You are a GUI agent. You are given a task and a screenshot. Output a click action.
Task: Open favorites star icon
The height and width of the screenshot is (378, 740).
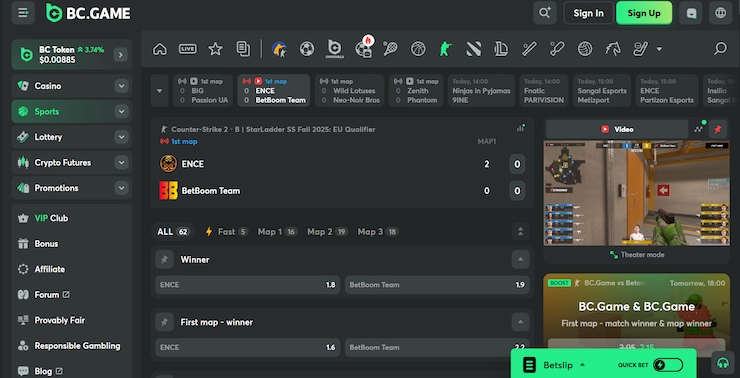click(215, 49)
